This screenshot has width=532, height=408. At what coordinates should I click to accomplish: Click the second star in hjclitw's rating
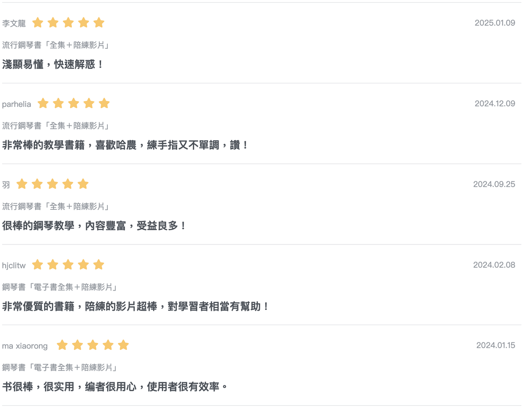[53, 265]
